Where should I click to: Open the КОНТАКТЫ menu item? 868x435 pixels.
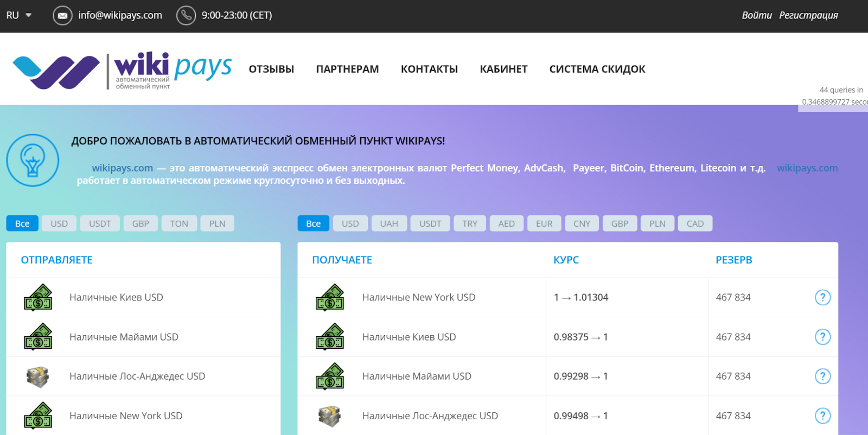pyautogui.click(x=429, y=69)
